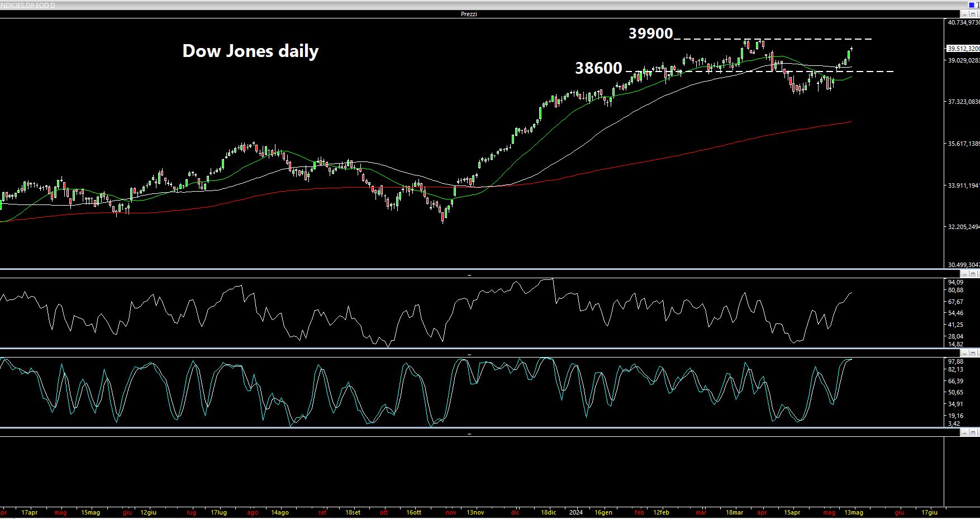Click the 50,65 stochastic scale value
This screenshot has height=519, width=980.
tap(955, 393)
